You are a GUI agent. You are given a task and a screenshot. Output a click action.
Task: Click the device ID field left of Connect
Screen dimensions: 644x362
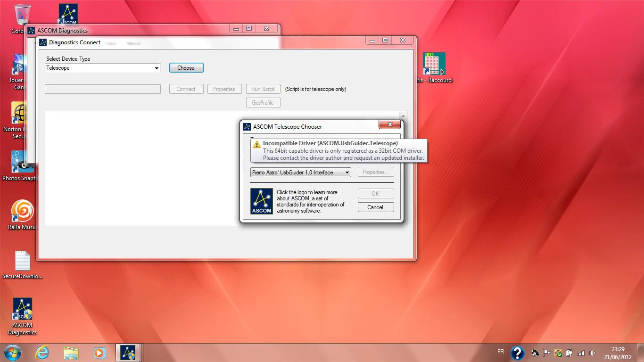[x=103, y=89]
